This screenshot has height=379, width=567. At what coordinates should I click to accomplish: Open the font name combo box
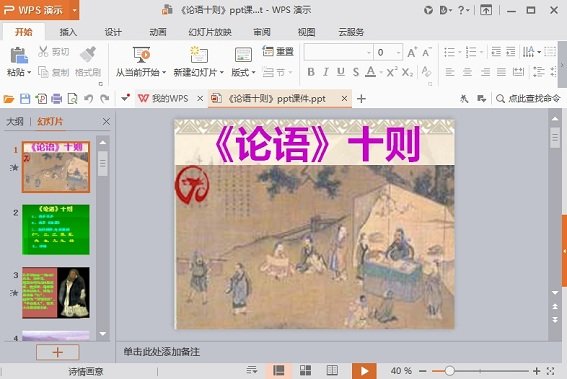coord(338,52)
